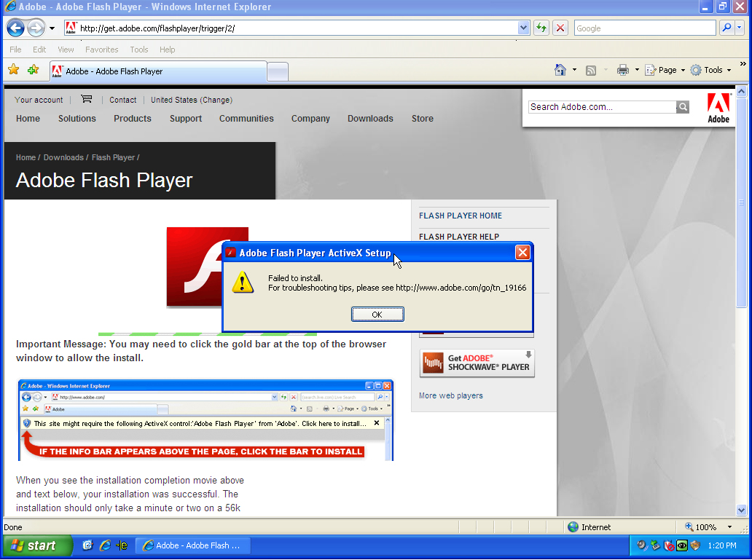Expand the Home button dropdown arrow
Viewport: 752px width, 560px height.
click(x=574, y=70)
